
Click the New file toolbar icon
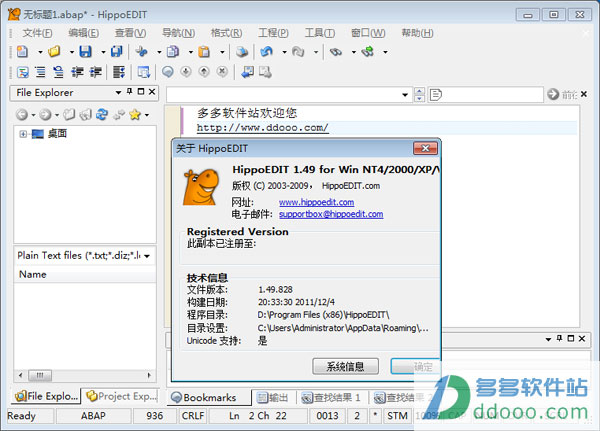tap(23, 52)
